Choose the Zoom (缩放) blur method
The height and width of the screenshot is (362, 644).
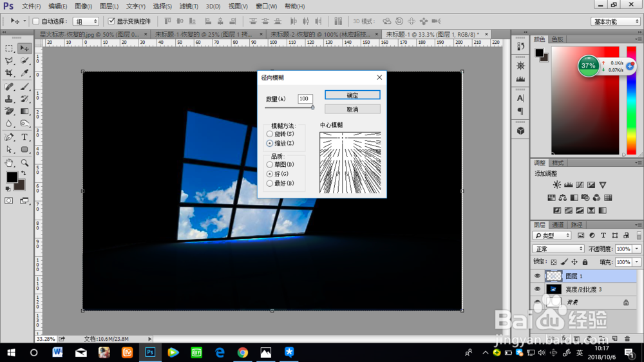[269, 144]
